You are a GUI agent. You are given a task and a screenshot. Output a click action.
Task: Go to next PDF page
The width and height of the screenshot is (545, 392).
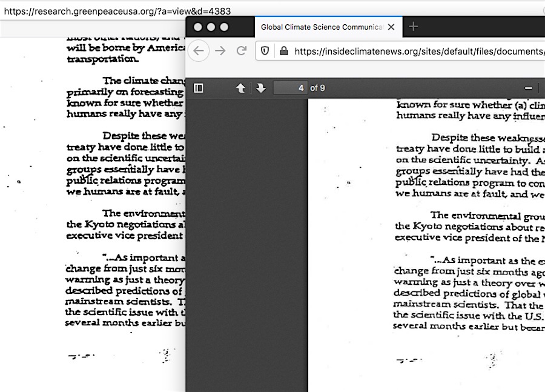[x=261, y=88]
